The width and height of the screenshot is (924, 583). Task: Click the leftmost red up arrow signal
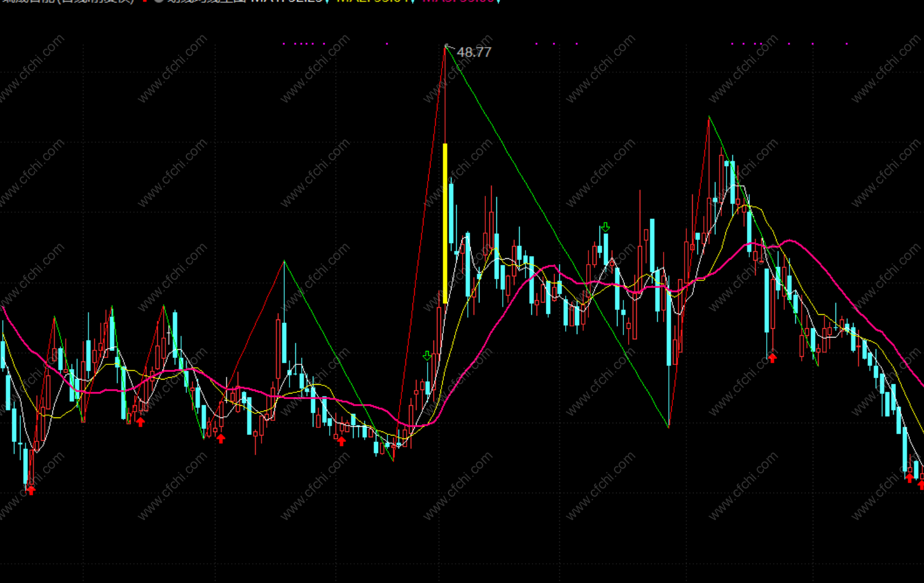[31, 490]
